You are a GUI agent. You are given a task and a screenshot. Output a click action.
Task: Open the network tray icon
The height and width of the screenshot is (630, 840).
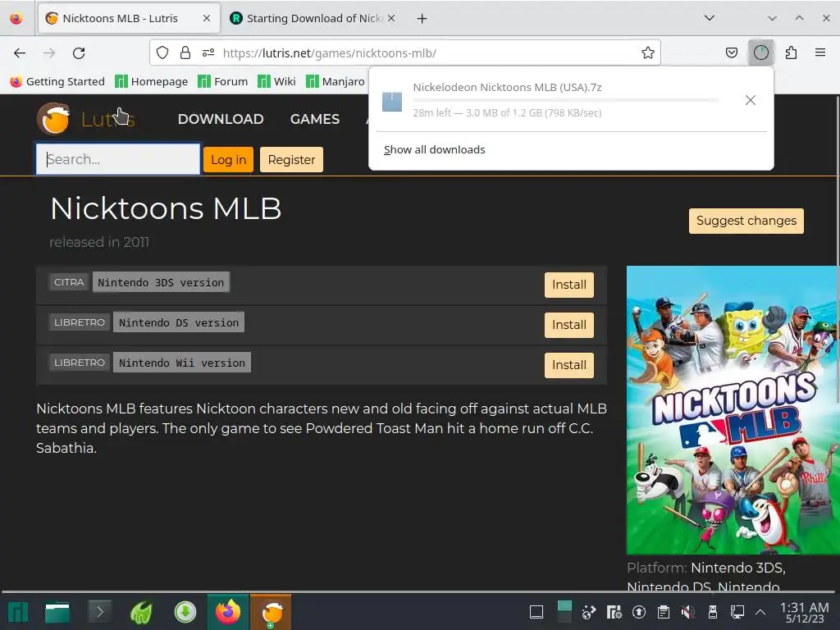pos(737,612)
